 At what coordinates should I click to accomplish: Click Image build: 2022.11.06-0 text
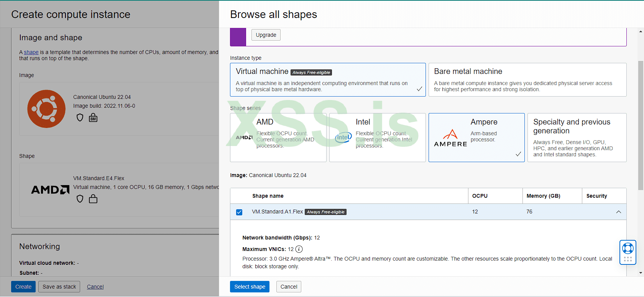[x=104, y=106]
